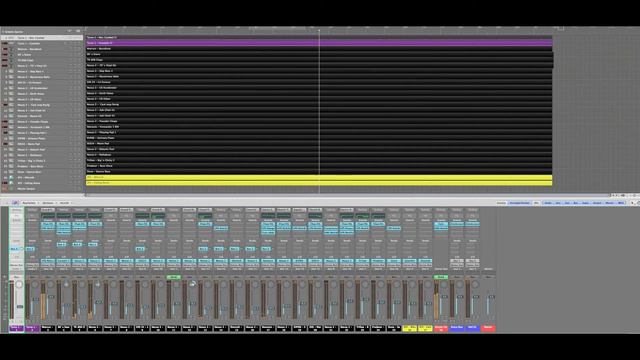Viewport: 640px width, 360px height.
Task: Toggle the Bus channel filter button
Action: 576,203
